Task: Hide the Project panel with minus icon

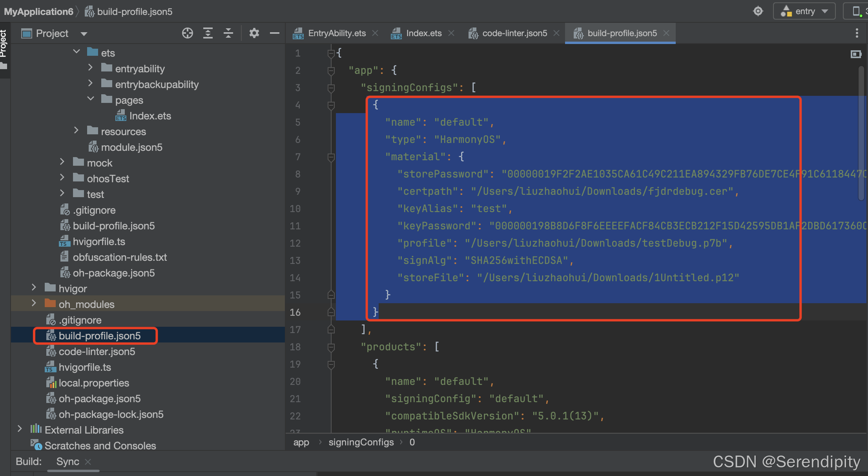Action: pyautogui.click(x=275, y=33)
